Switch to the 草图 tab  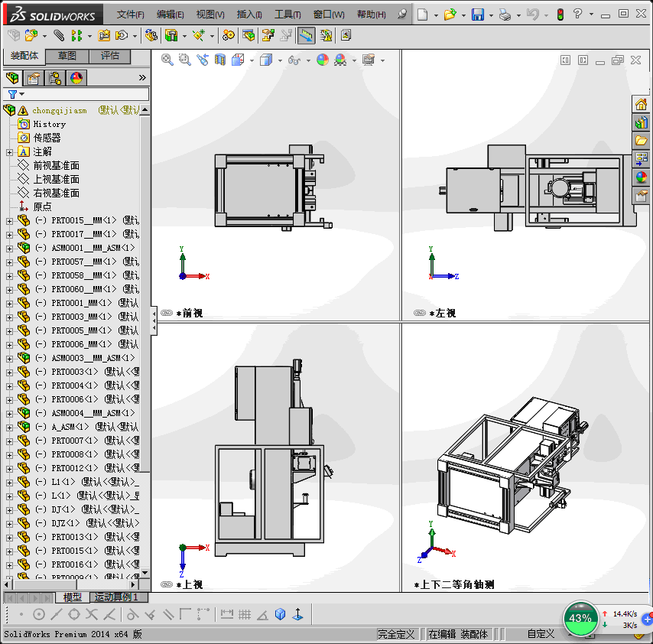click(67, 56)
